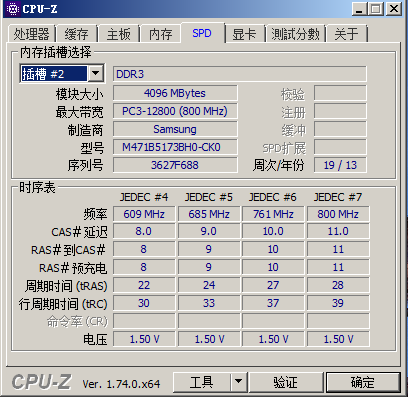Confirm with the 确定 button
Viewport: 408px width, 397px height.
tap(363, 382)
